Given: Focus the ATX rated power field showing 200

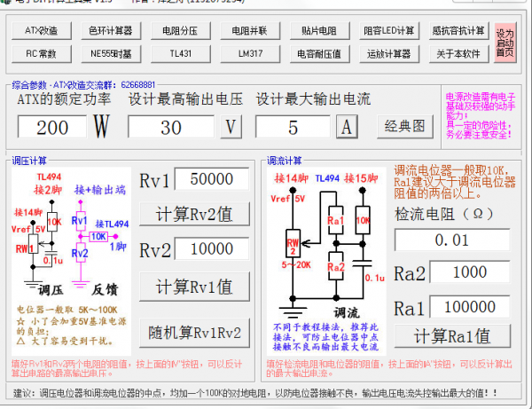Looking at the screenshot, I should click(51, 127).
